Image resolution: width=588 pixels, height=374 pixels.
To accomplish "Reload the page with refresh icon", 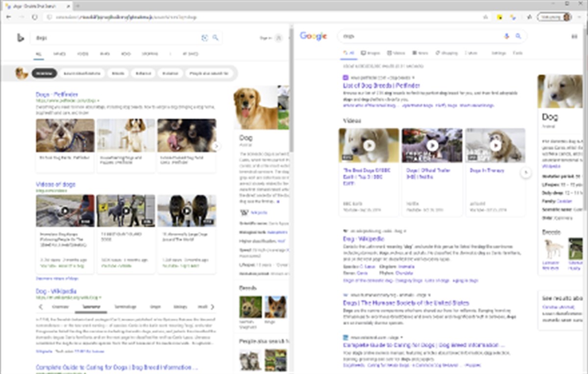I will [35, 17].
